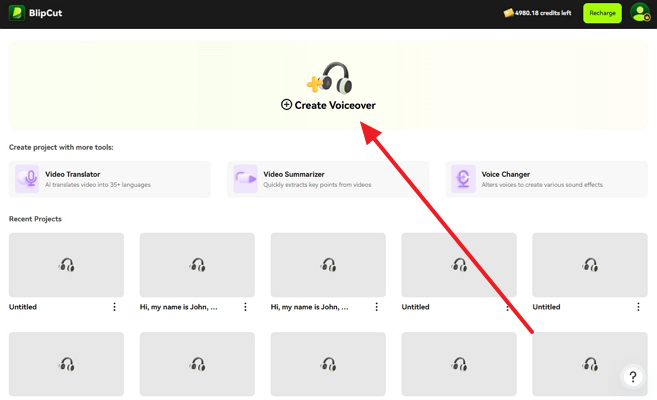Open the question mark help button
657x400 pixels.
click(x=633, y=377)
